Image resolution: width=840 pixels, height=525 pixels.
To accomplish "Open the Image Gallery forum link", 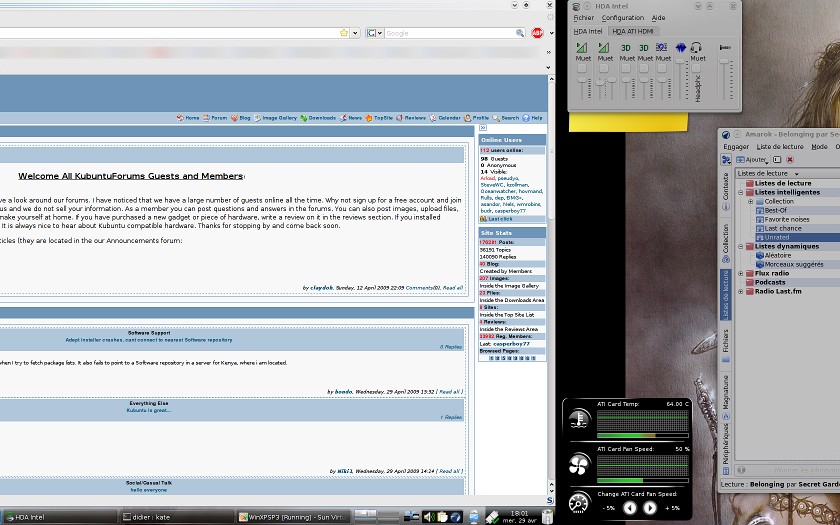I will (x=279, y=118).
